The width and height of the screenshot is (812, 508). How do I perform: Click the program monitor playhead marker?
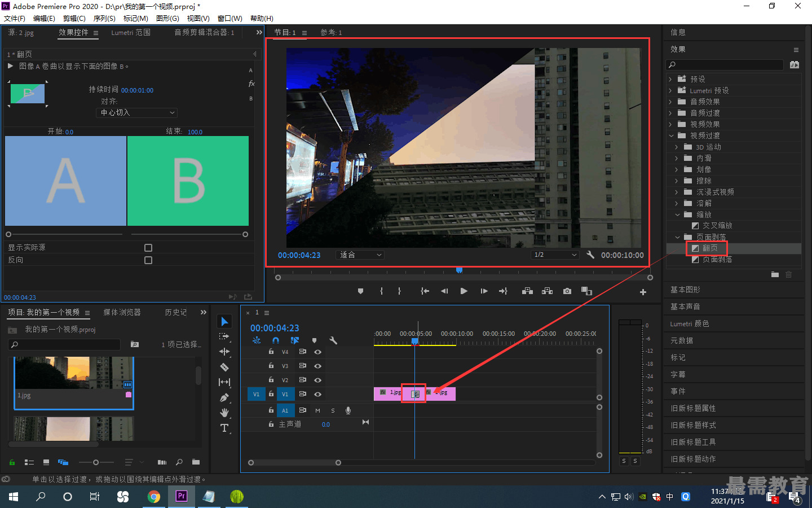460,270
